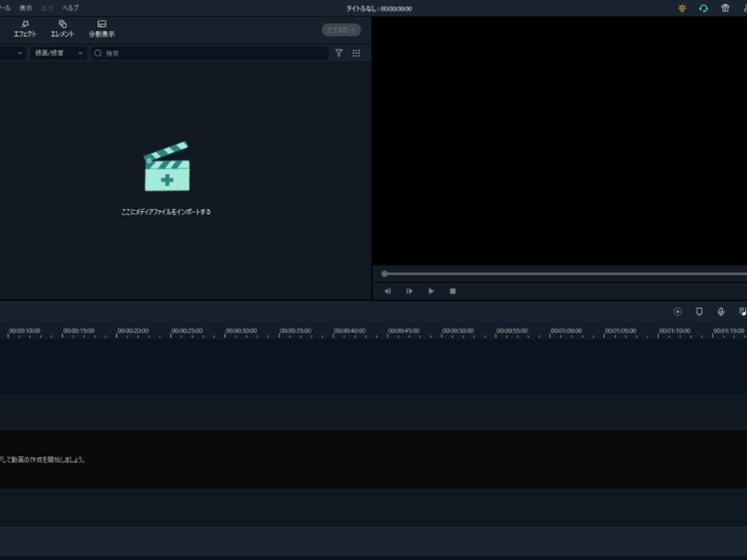Open the エフェクト (Effects) tab
The image size is (747, 560).
click(x=25, y=28)
